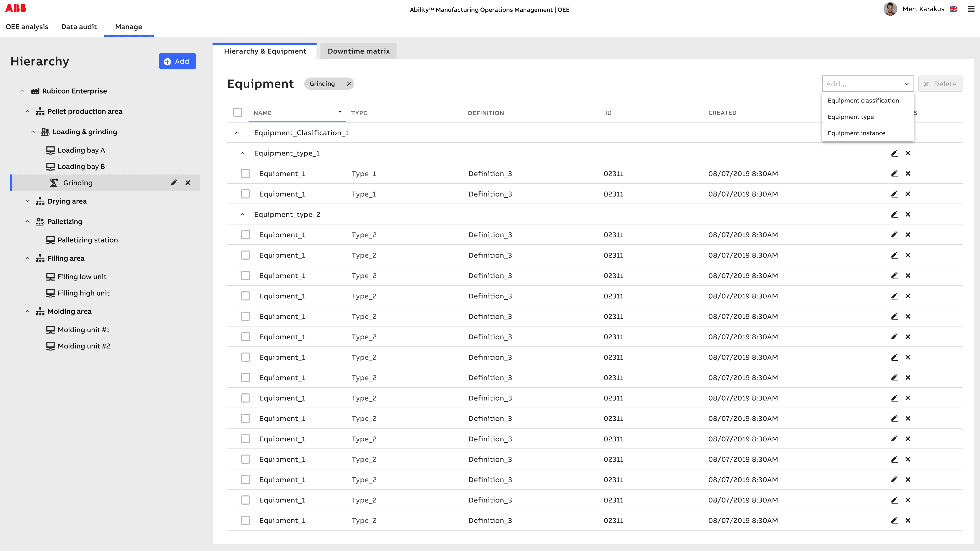The width and height of the screenshot is (980, 551).
Task: Edit the Equipment_type_1 row with its pencil icon
Action: (x=894, y=153)
